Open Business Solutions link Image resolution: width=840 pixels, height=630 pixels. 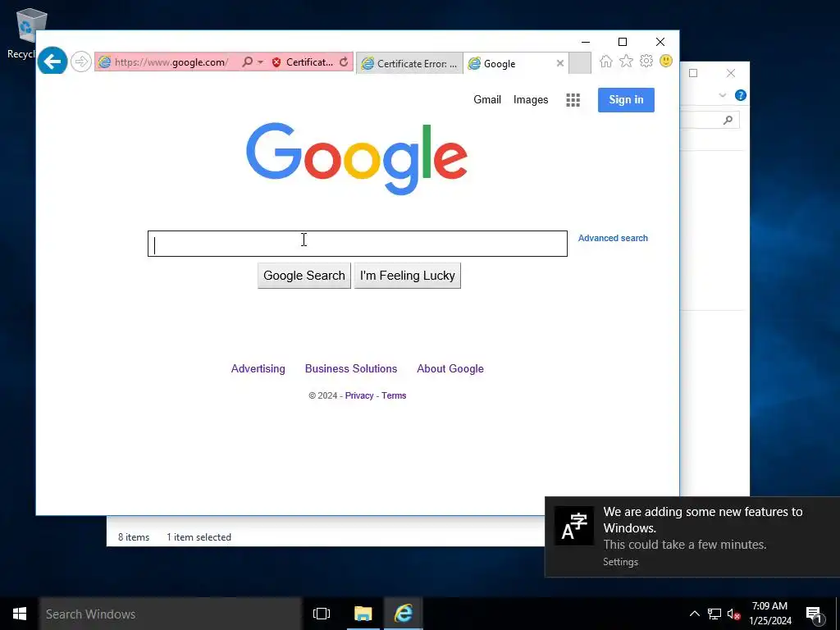[351, 368]
